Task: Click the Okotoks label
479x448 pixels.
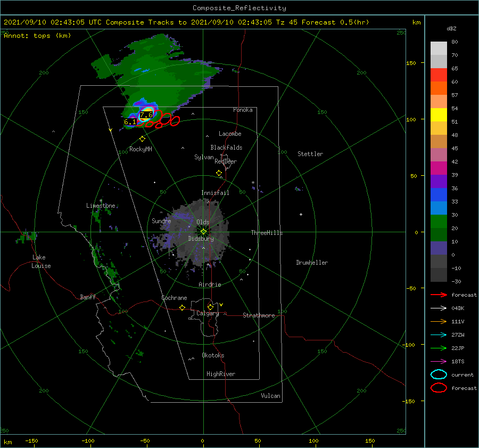Action: tap(213, 355)
